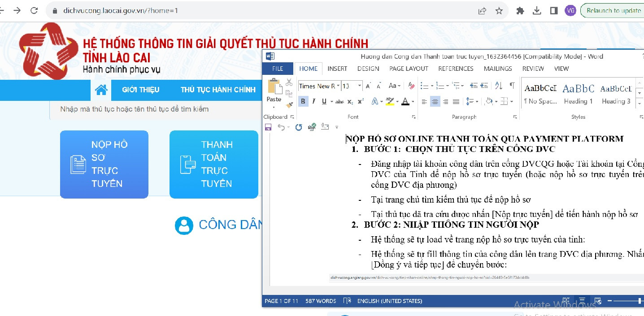Click the Strikethrough icon
Screen dimensions: 644x316
pyautogui.click(x=340, y=102)
